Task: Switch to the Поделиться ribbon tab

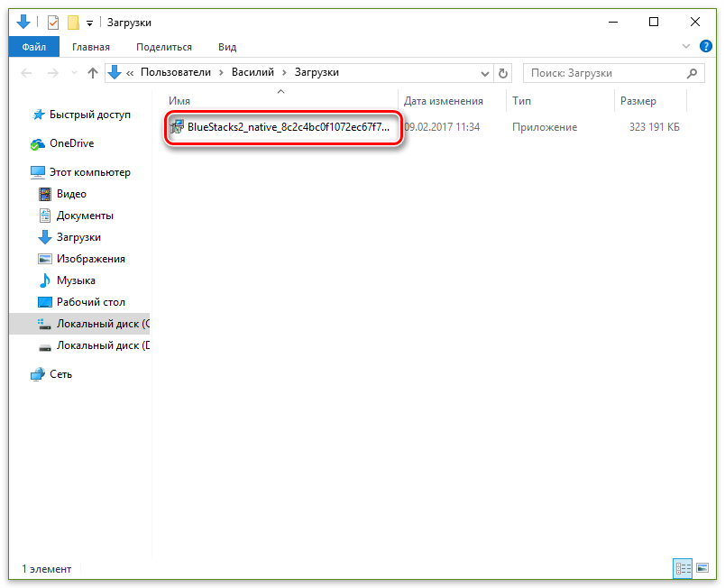Action: [163, 47]
